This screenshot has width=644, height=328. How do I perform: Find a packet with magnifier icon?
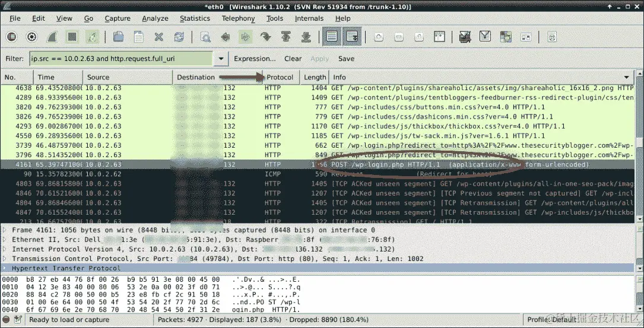(x=205, y=37)
